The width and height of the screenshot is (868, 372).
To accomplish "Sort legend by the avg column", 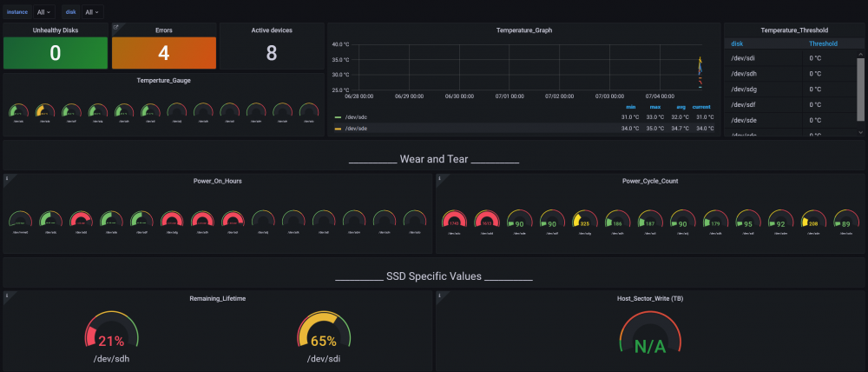I will tap(681, 107).
